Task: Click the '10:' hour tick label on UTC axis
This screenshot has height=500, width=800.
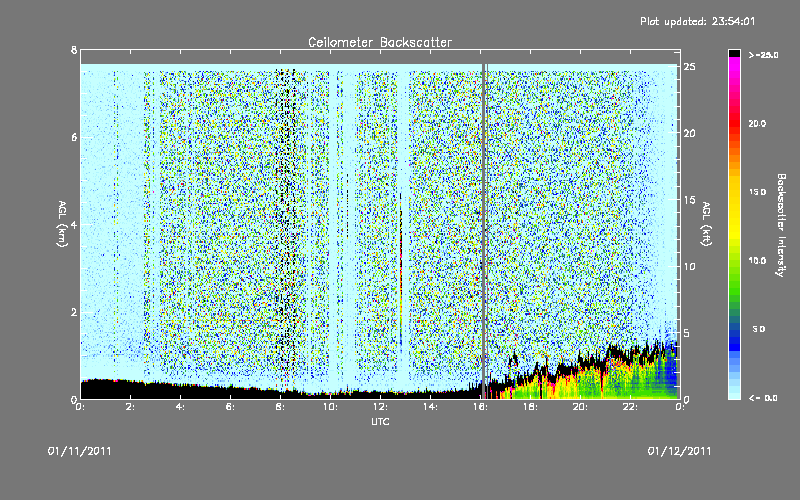Action: [x=331, y=407]
